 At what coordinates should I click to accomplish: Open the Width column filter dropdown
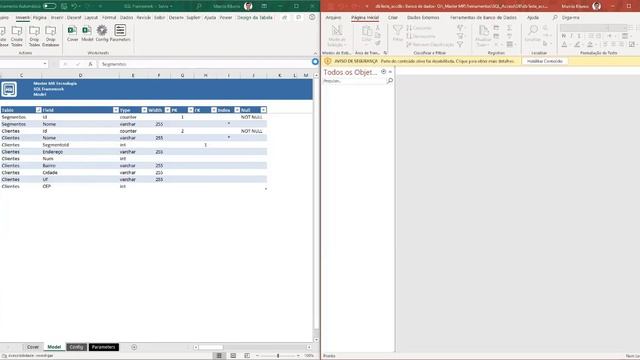[167, 110]
